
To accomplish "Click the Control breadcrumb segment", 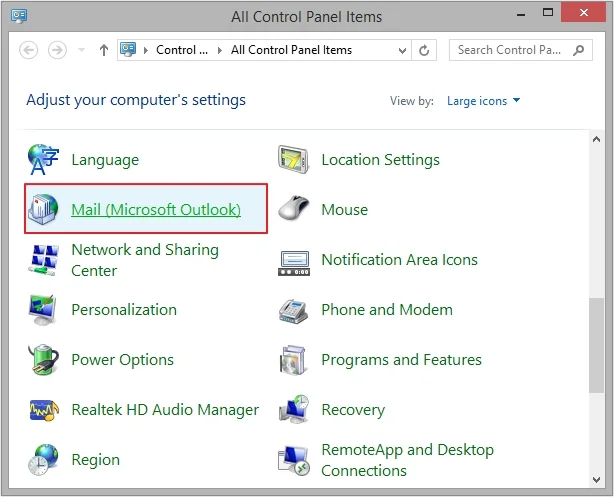I will (x=182, y=50).
